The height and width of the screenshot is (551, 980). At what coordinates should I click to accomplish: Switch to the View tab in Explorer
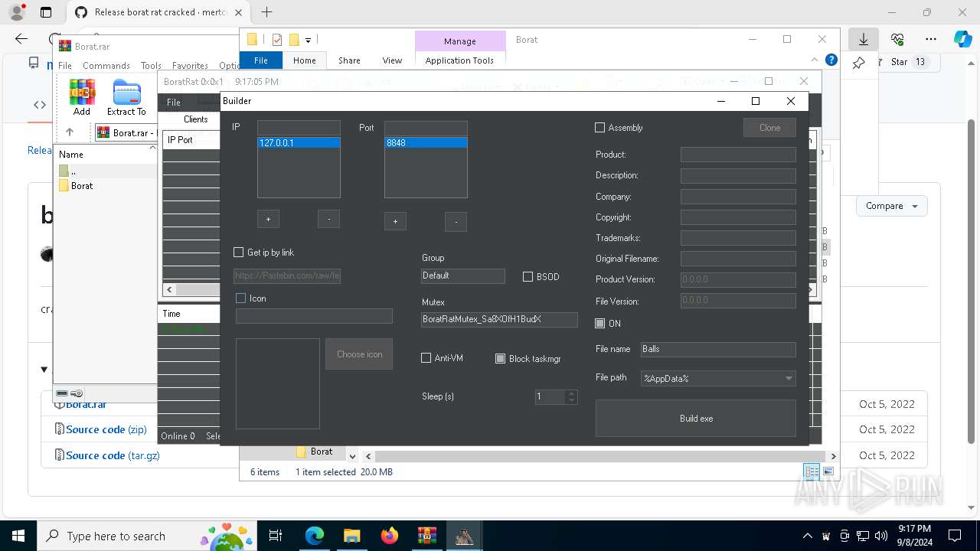(x=392, y=60)
